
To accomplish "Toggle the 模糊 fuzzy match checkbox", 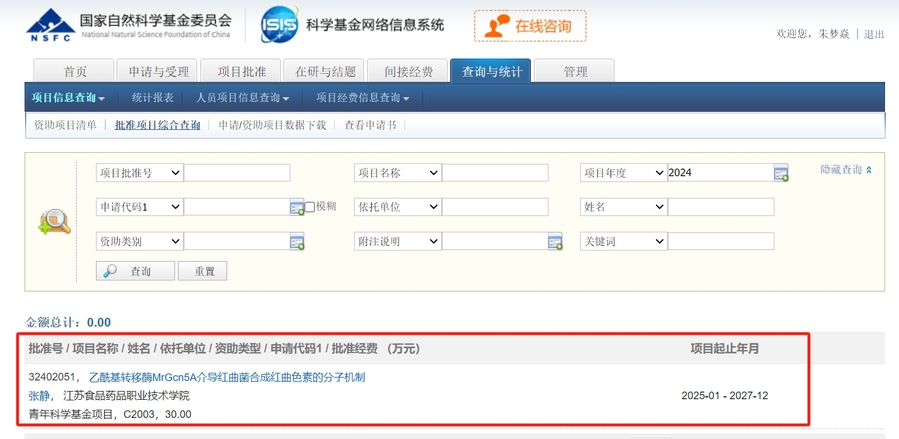I will 309,207.
